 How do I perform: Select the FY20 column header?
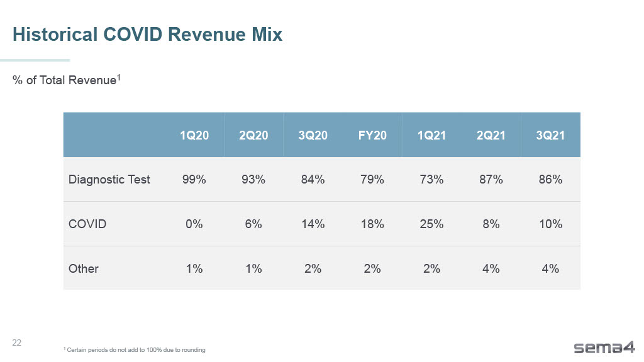(372, 136)
